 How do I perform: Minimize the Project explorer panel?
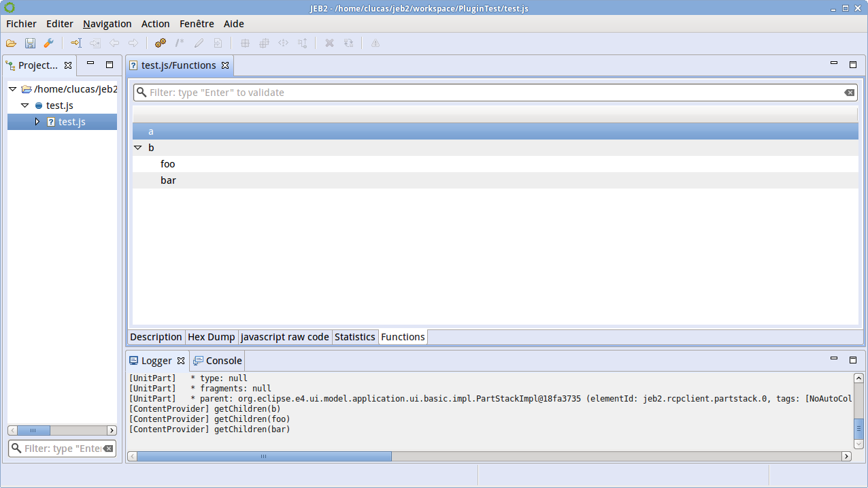pos(90,64)
